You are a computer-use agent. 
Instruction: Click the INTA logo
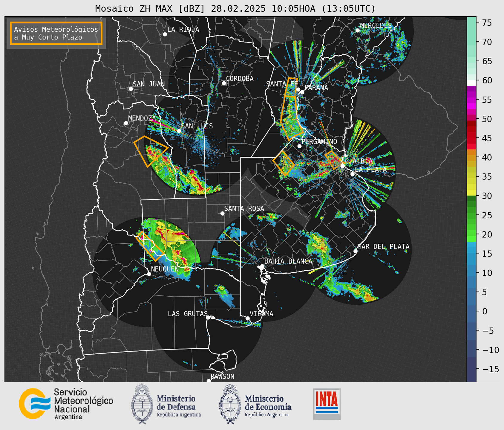coord(327,404)
